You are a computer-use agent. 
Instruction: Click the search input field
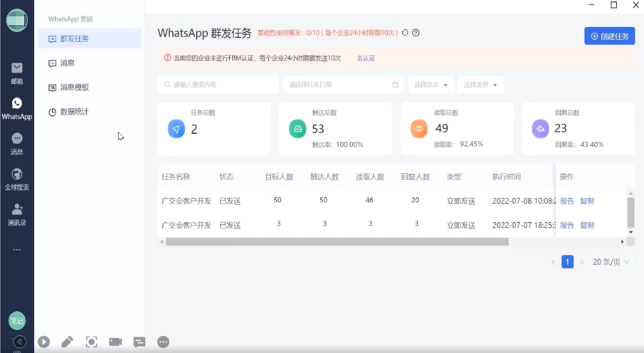218,85
